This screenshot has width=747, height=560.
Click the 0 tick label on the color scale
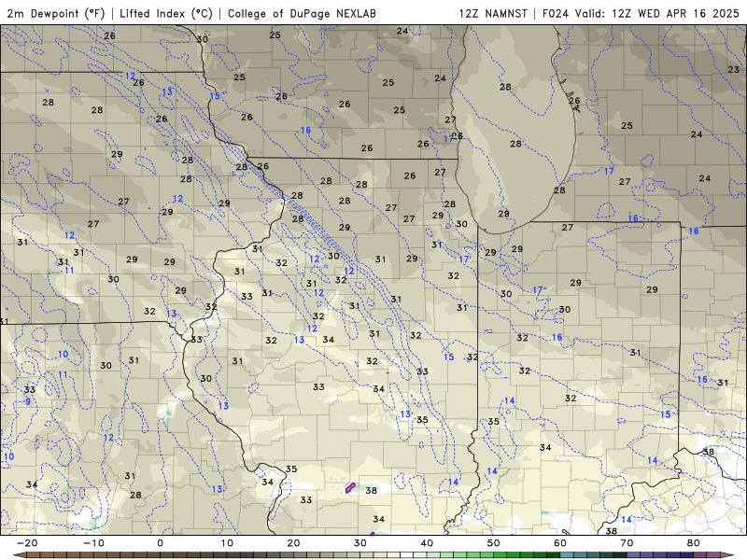pyautogui.click(x=160, y=543)
